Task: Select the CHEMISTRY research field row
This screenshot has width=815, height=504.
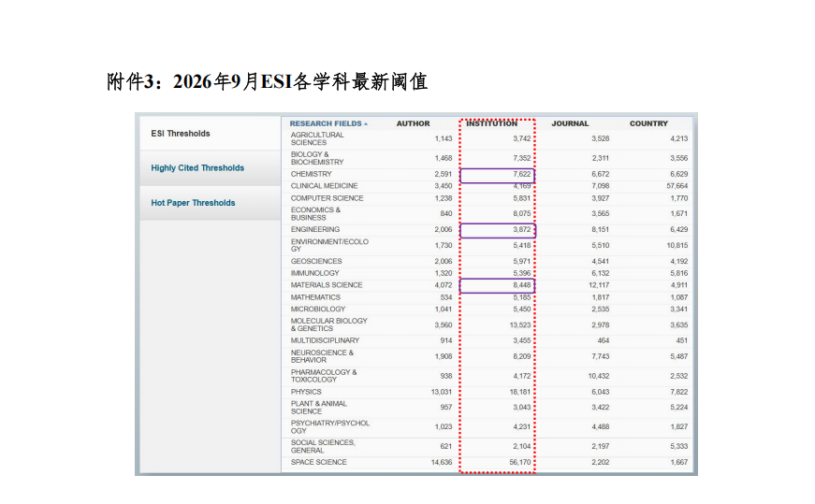Action: tap(487, 174)
